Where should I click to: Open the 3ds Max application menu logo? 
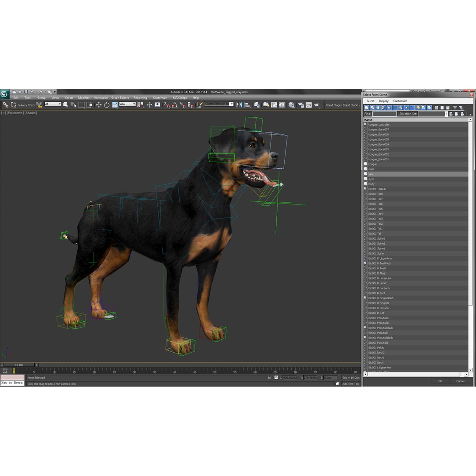point(4,94)
